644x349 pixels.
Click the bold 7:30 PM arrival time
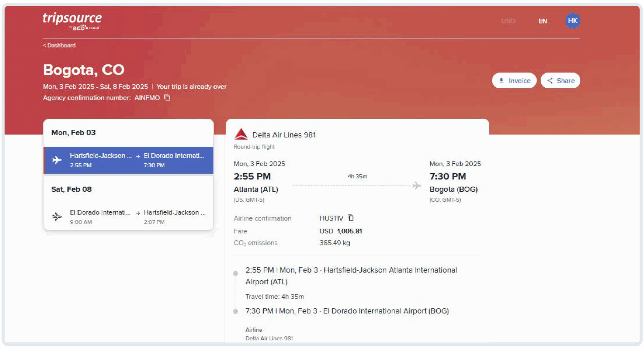(448, 176)
